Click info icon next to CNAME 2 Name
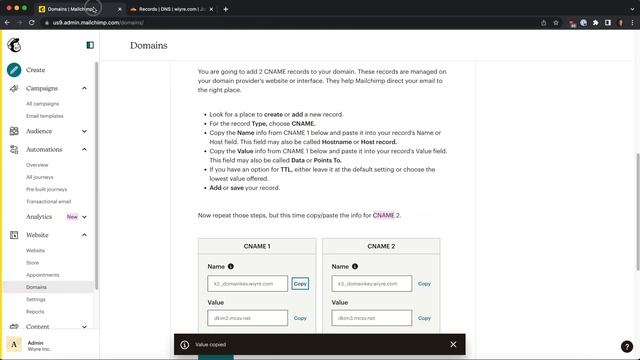Image resolution: width=640 pixels, height=360 pixels. point(355,267)
